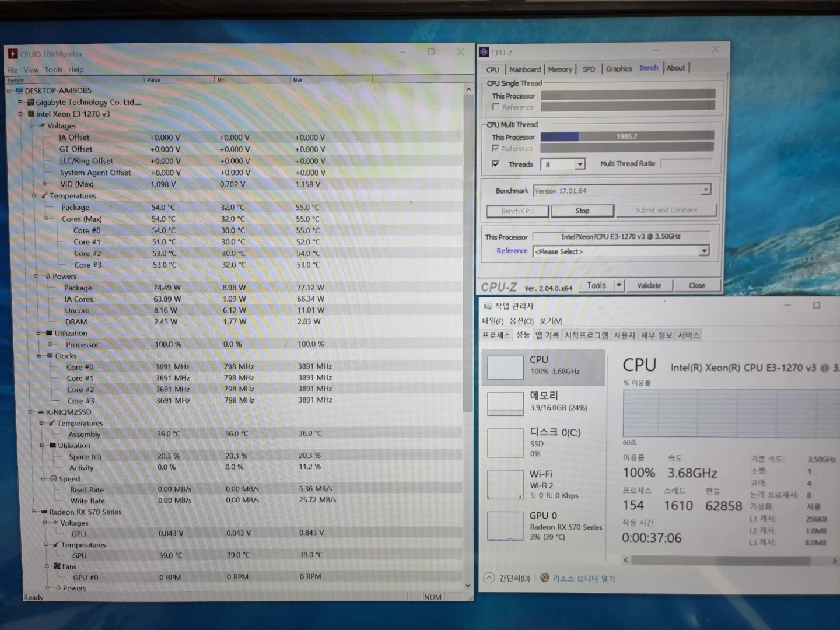Click the Powers icon under Intel Xeon E3 1270 v3
The image size is (840, 630).
[x=48, y=276]
